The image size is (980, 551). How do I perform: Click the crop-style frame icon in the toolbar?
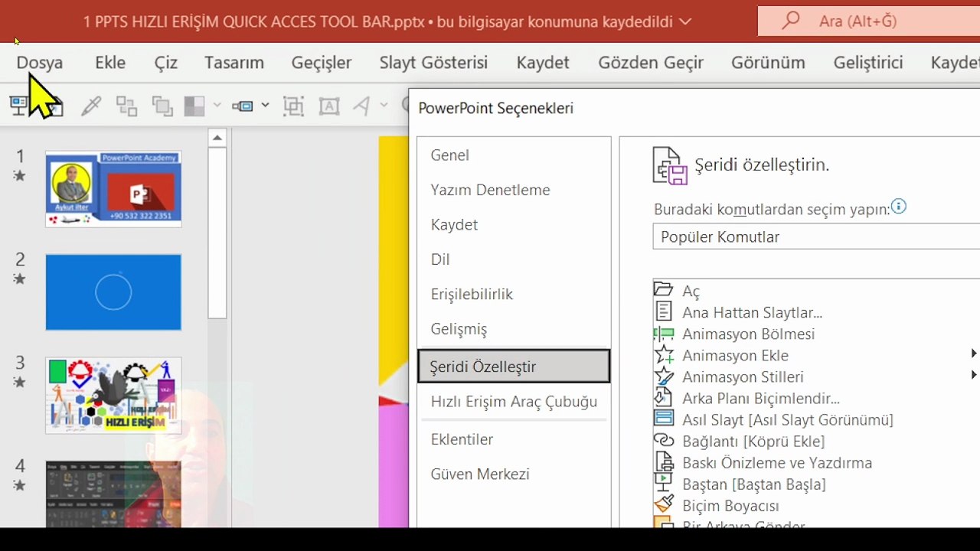click(293, 106)
